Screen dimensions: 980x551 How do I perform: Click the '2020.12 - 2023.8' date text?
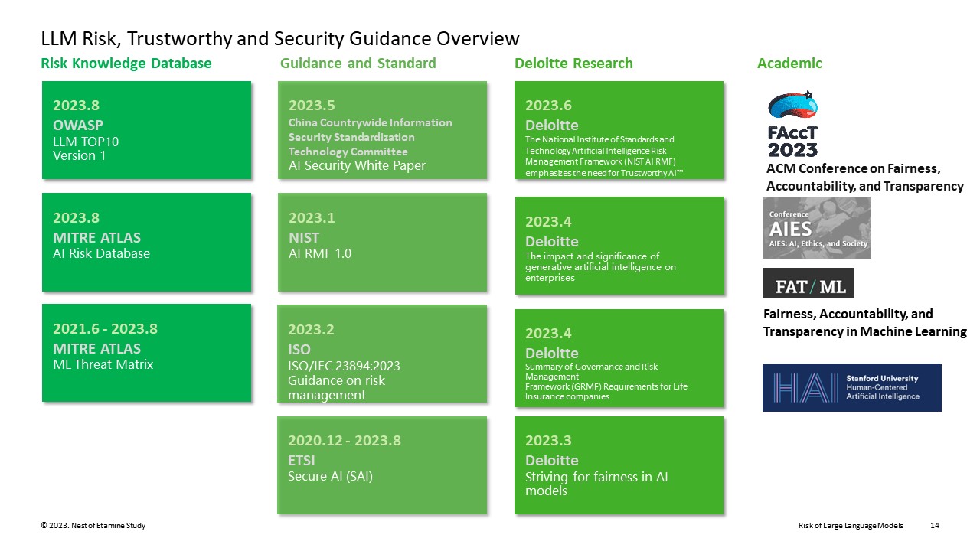tap(345, 441)
